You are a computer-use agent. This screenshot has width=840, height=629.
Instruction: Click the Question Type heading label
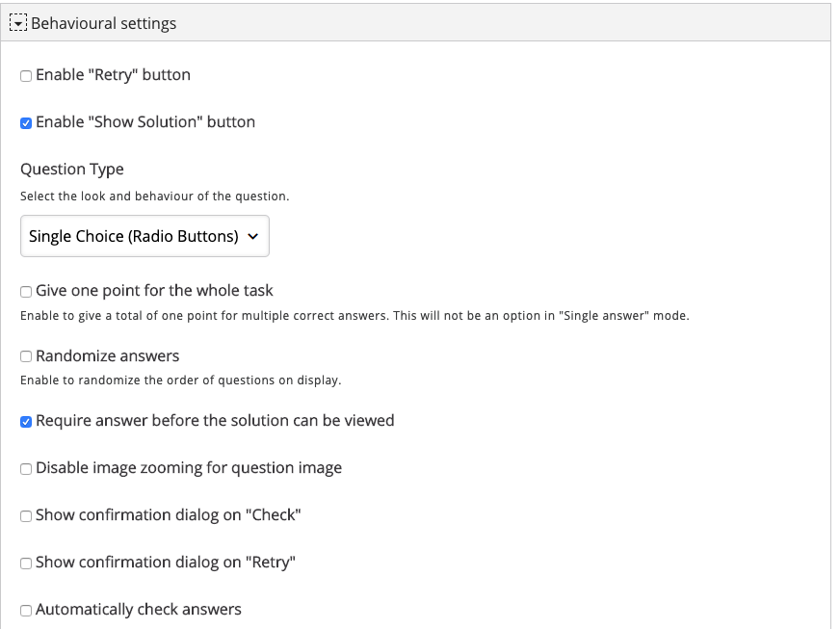pos(72,170)
